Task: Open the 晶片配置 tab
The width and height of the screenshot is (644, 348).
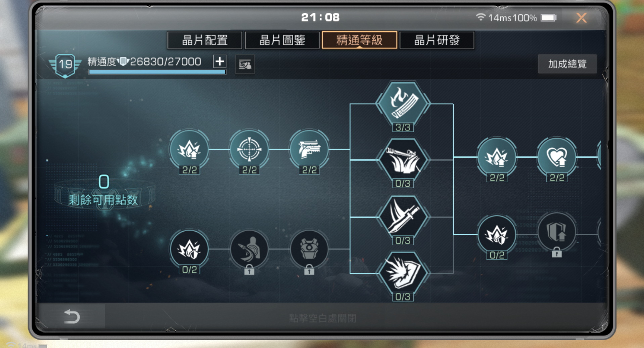Action: click(205, 40)
